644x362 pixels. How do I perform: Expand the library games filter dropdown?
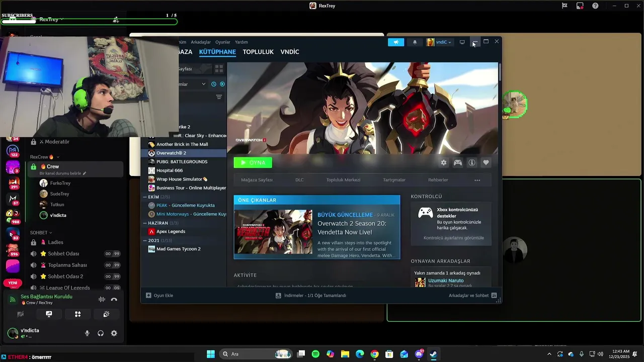[203, 84]
